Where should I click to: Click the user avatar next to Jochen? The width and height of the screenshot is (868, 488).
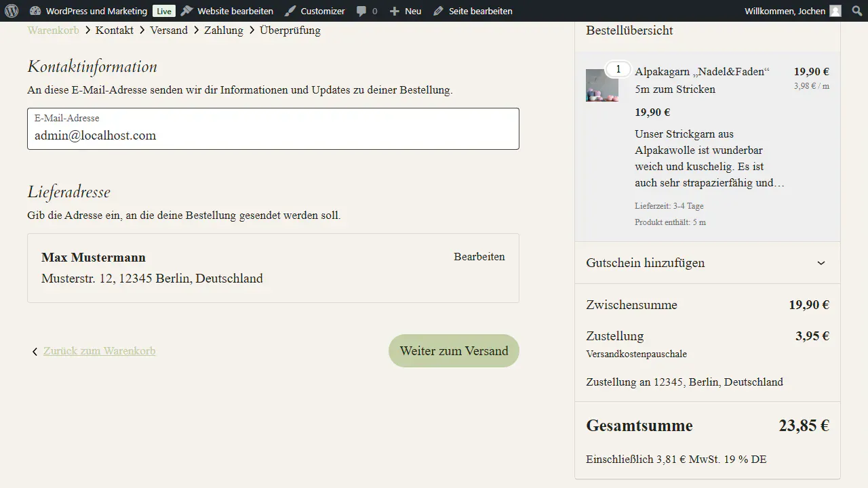tap(835, 11)
